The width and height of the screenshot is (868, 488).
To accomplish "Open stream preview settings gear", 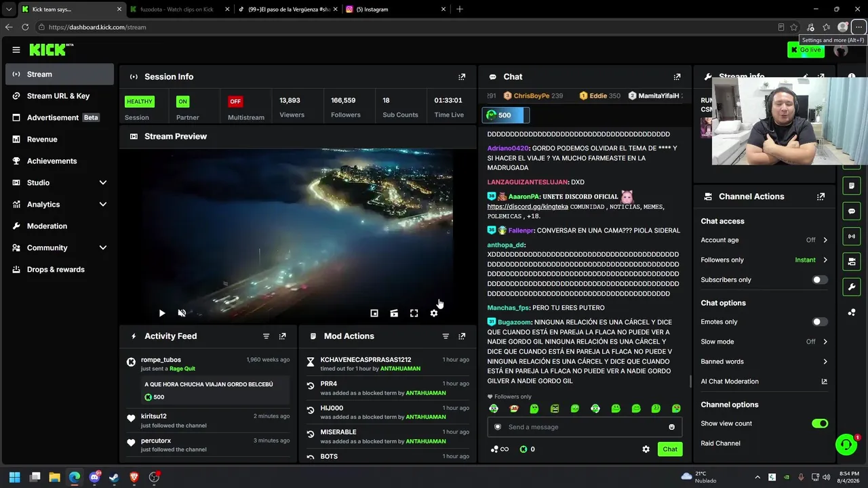I will point(434,313).
